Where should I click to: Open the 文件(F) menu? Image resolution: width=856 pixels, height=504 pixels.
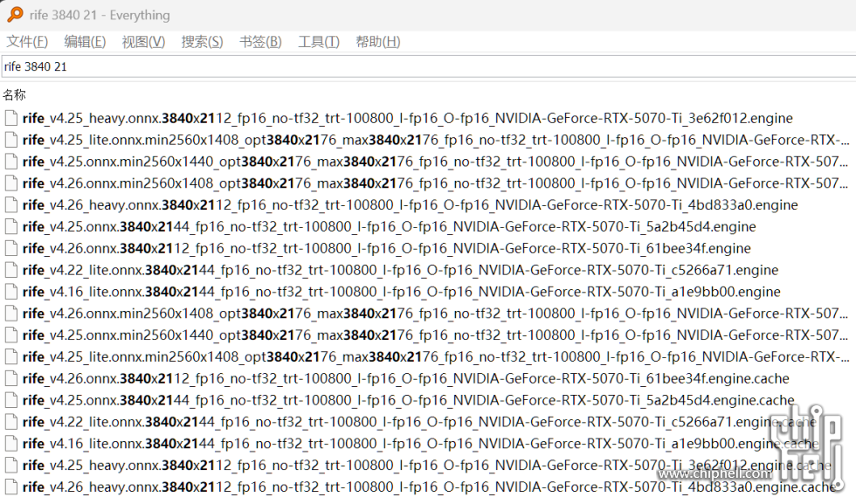tap(27, 42)
